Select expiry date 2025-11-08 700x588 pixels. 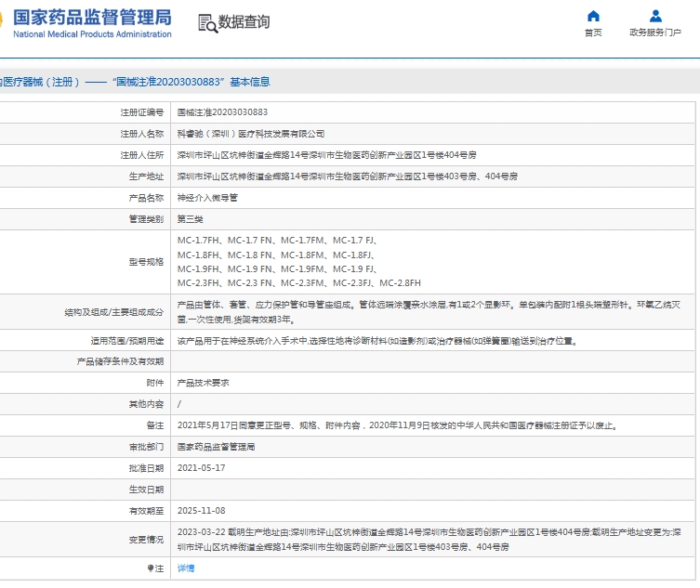(x=202, y=511)
